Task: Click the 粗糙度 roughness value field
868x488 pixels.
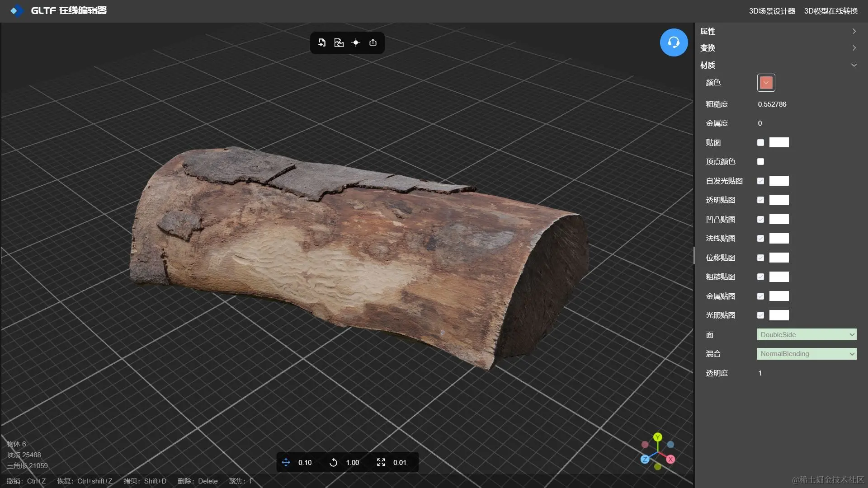Action: 772,104
